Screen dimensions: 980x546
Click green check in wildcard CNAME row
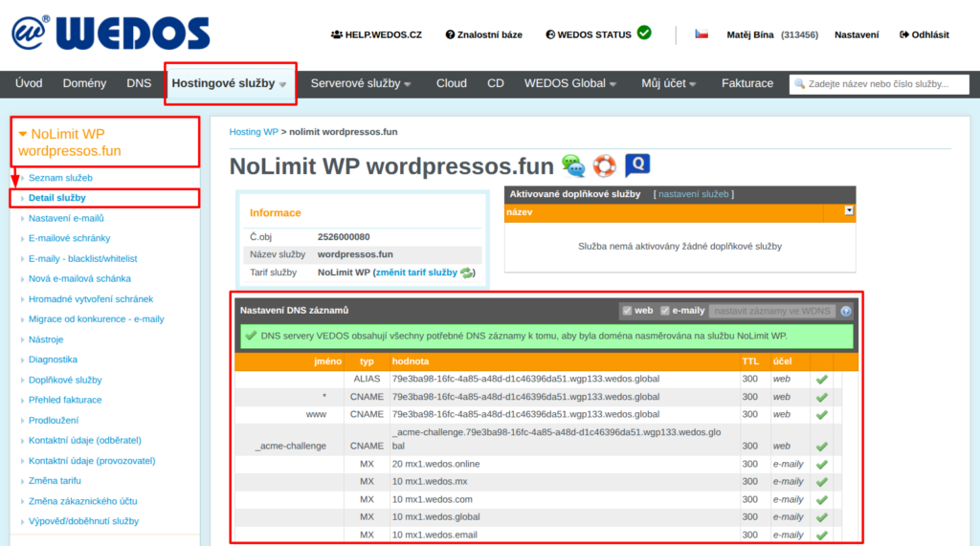tap(822, 398)
